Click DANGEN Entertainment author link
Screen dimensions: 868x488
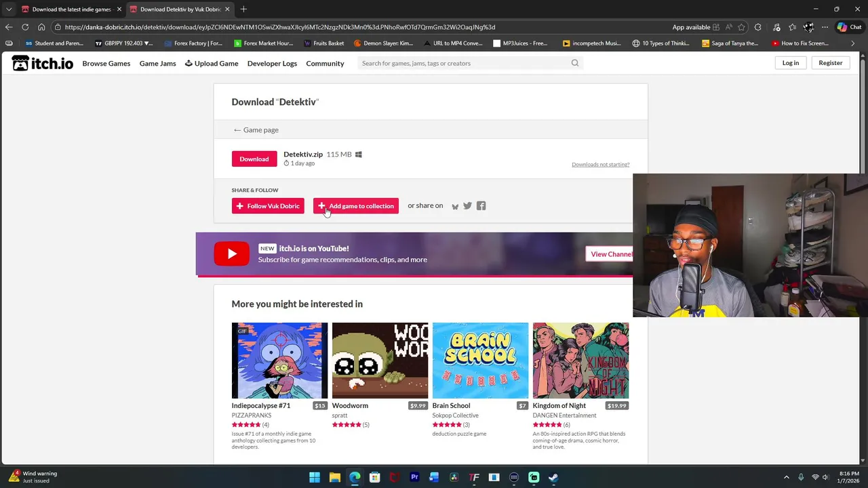565,415
